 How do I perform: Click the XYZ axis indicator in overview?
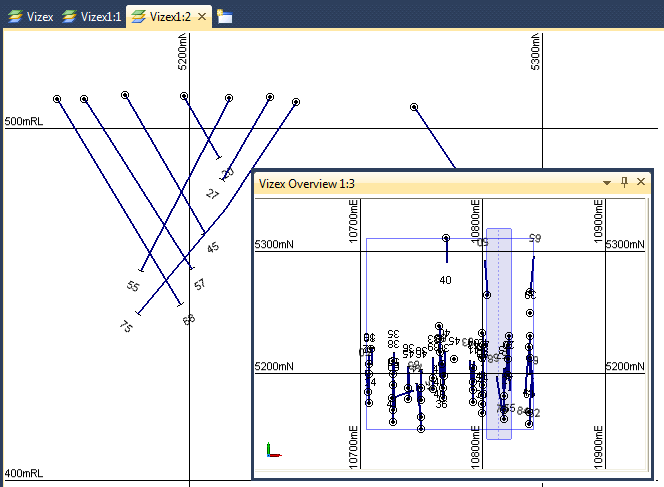pos(273,450)
